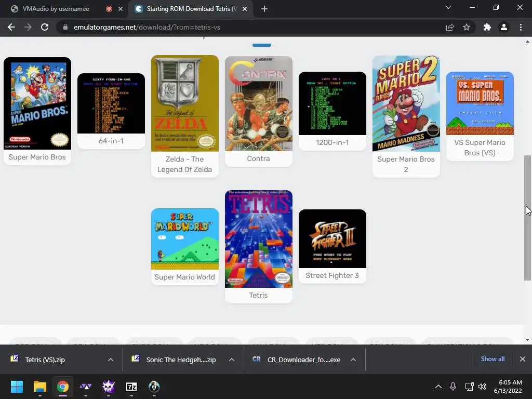The image size is (532, 399).
Task: Click the 'Super Mario World' title link
Action: coord(184,277)
